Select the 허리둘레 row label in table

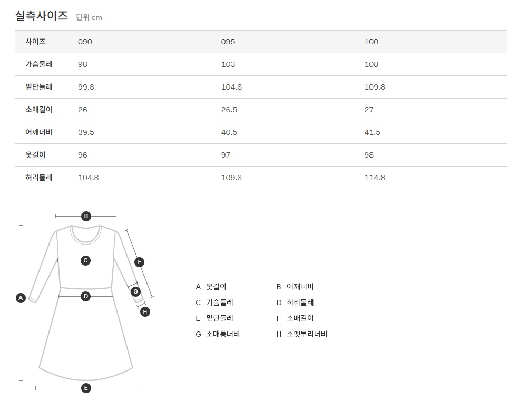tap(39, 178)
